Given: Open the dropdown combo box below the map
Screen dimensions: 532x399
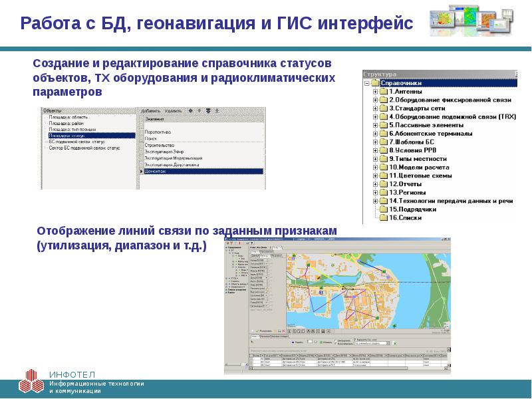Looking at the screenshot, I should [x=372, y=344].
